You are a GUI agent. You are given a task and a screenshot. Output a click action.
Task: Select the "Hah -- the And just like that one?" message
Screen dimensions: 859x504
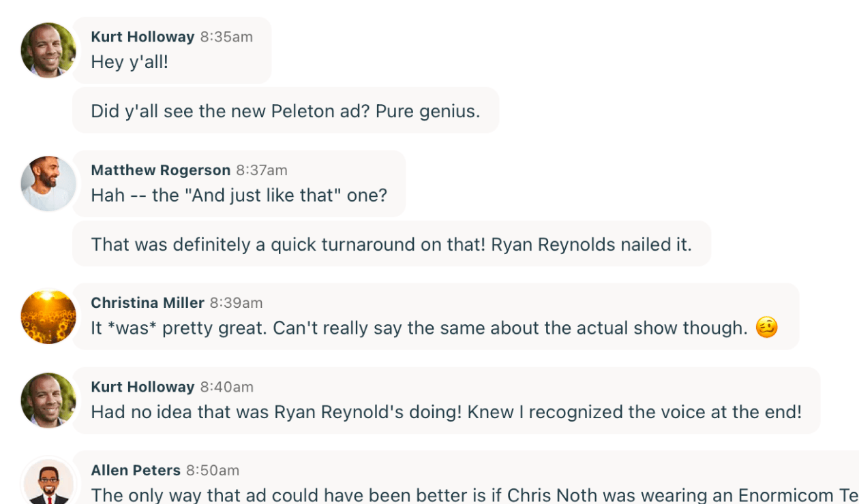point(239,195)
